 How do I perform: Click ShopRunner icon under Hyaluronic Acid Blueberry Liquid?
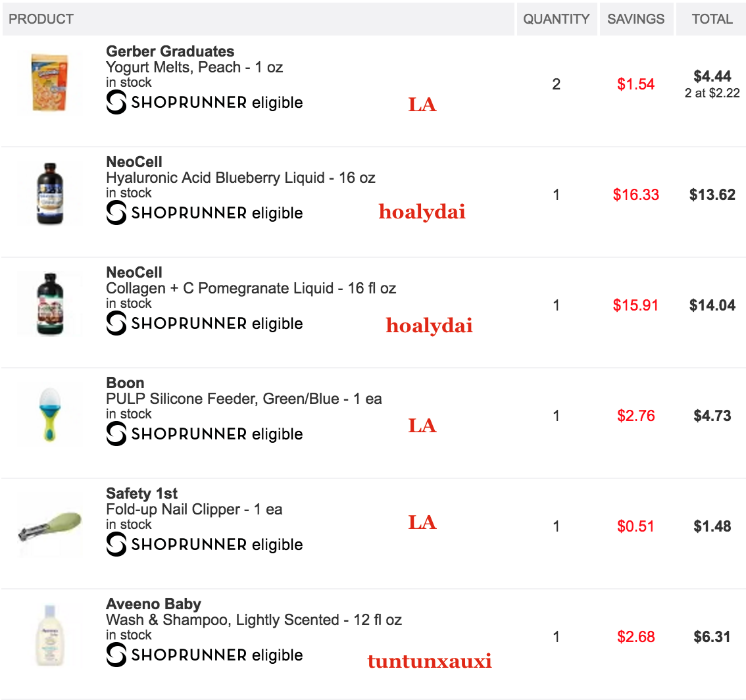coord(116,213)
